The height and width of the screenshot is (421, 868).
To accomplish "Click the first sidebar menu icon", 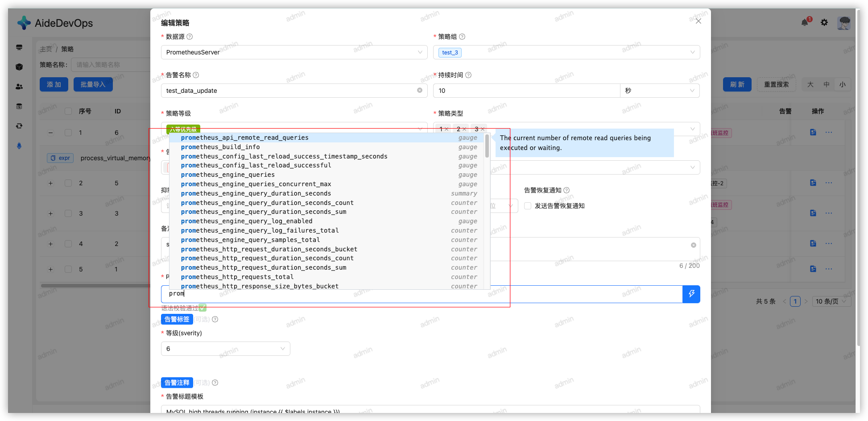I will pos(19,47).
